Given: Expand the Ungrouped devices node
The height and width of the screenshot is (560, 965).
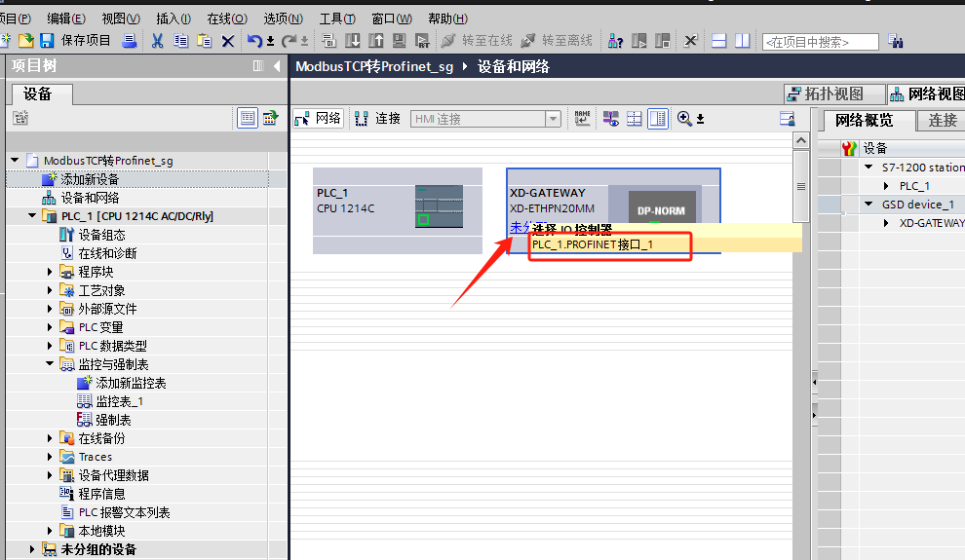Looking at the screenshot, I should click(x=32, y=549).
